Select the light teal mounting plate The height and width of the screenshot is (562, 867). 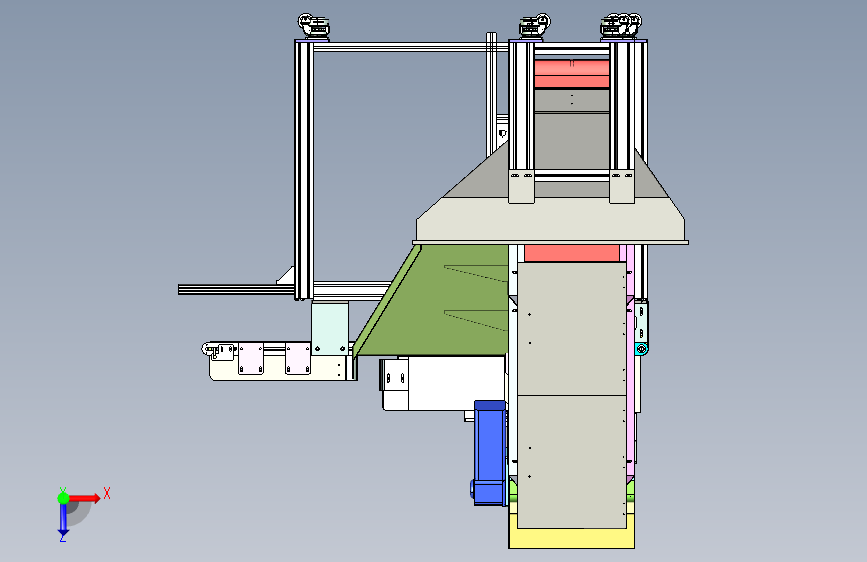(x=330, y=327)
